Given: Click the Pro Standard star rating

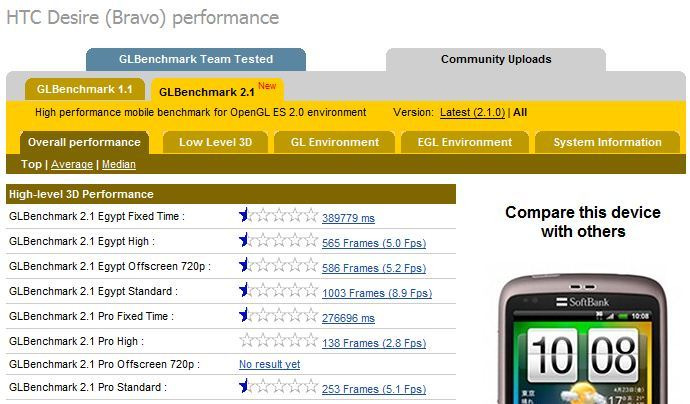Looking at the screenshot, I should coord(278,386).
